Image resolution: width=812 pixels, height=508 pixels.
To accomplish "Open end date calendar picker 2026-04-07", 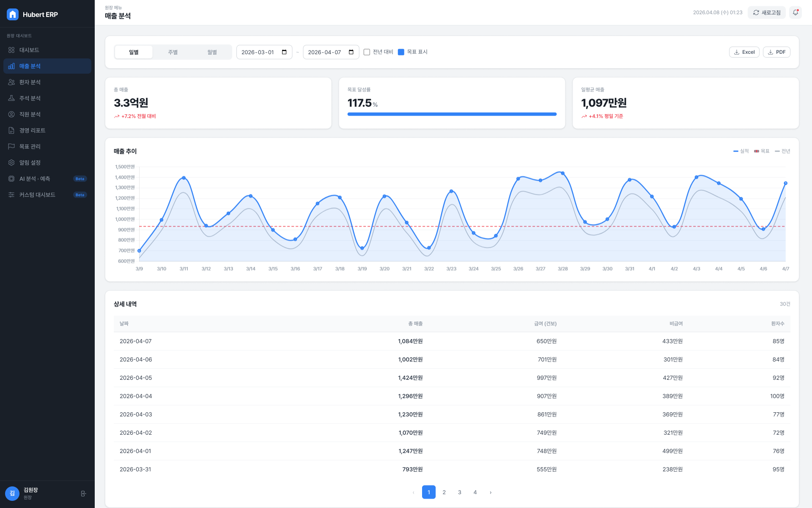I will pyautogui.click(x=351, y=52).
